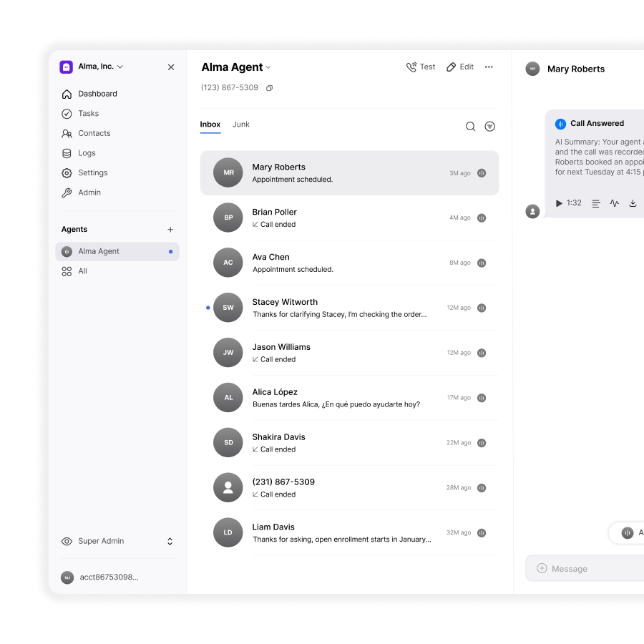The height and width of the screenshot is (644, 644).
Task: Click the Super Admin eye icon
Action: (x=67, y=542)
